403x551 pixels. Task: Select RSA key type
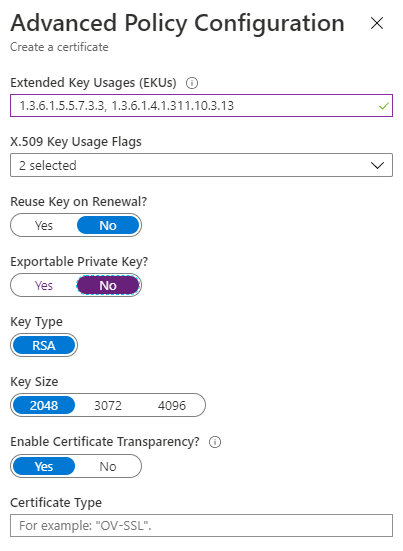[44, 345]
